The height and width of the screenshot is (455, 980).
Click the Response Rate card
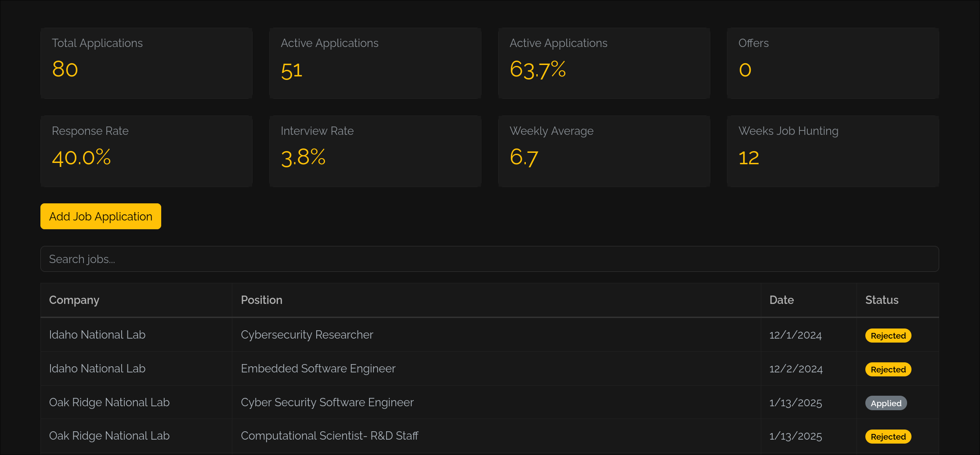tap(146, 151)
